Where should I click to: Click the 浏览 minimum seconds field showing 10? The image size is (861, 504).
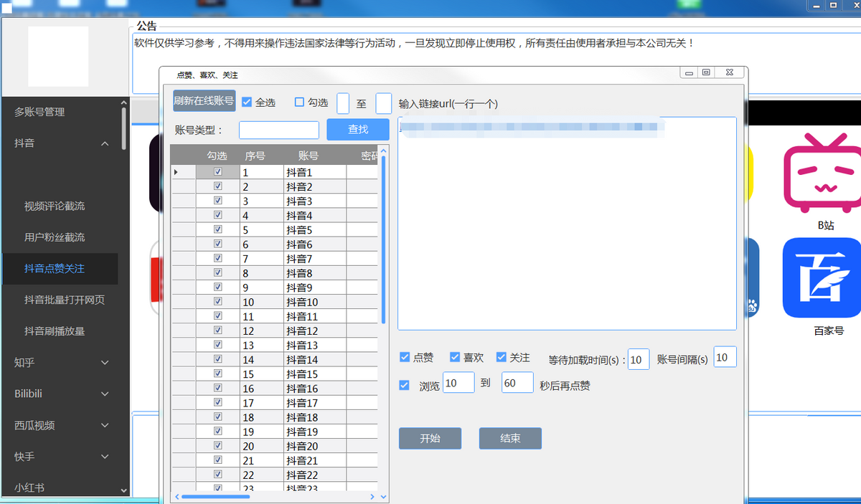(458, 382)
